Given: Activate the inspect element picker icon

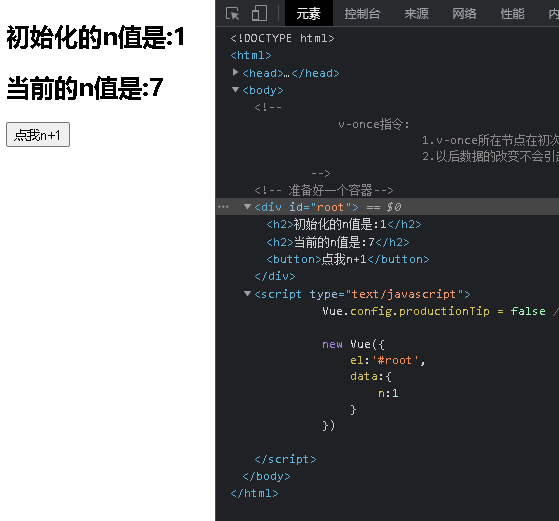Looking at the screenshot, I should click(x=232, y=14).
